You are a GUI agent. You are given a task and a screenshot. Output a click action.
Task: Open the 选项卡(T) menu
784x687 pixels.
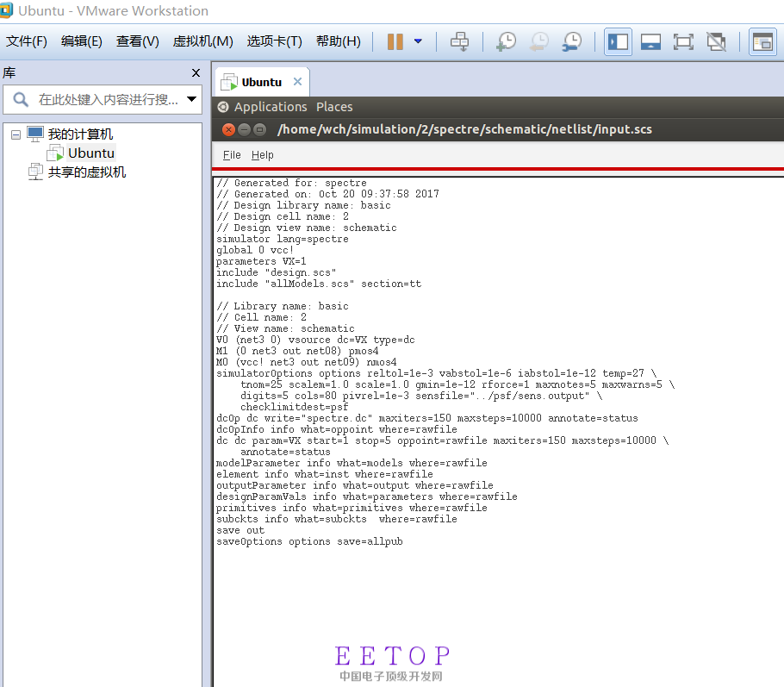[275, 41]
